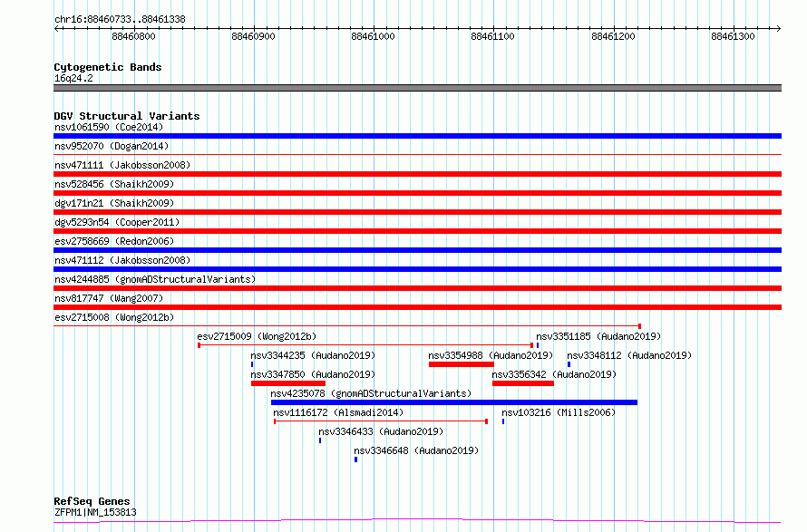
Task: Select the small blue marker under nsv3346648
Action: click(355, 459)
